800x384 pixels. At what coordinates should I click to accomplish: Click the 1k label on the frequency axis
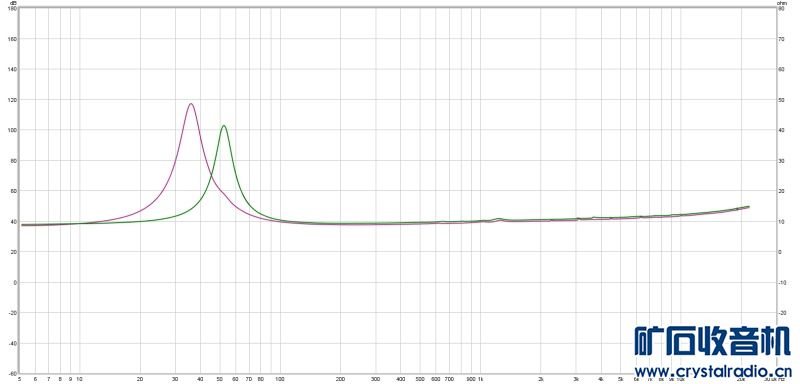click(x=480, y=379)
